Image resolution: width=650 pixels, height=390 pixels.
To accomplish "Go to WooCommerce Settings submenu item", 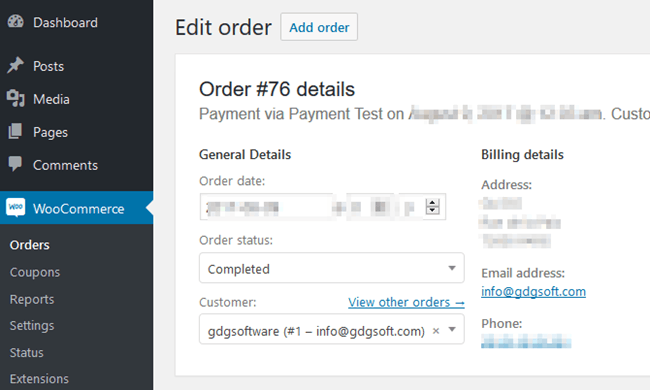I will 32,326.
